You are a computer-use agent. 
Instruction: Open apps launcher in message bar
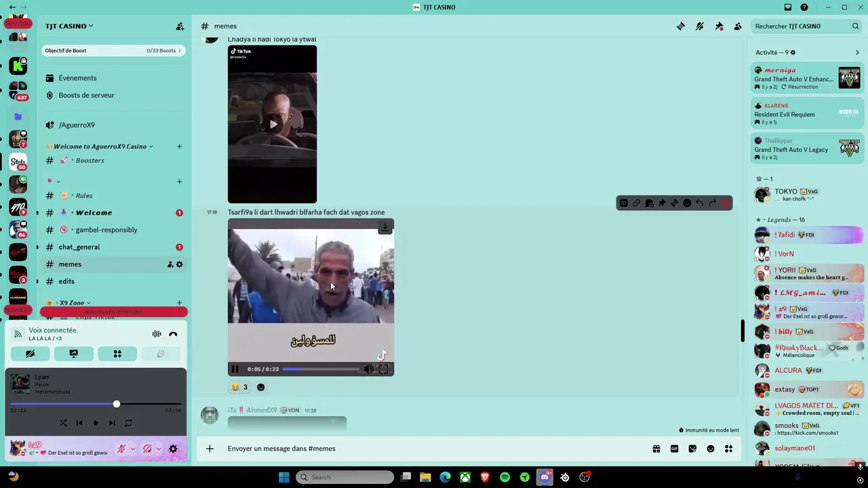729,449
